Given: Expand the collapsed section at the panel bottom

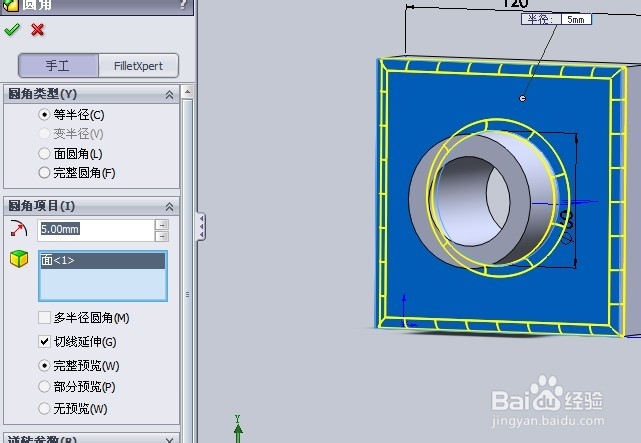Looking at the screenshot, I should click(169, 440).
